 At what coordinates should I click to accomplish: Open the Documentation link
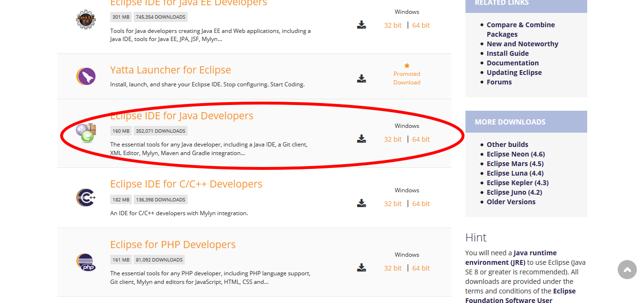(513, 63)
